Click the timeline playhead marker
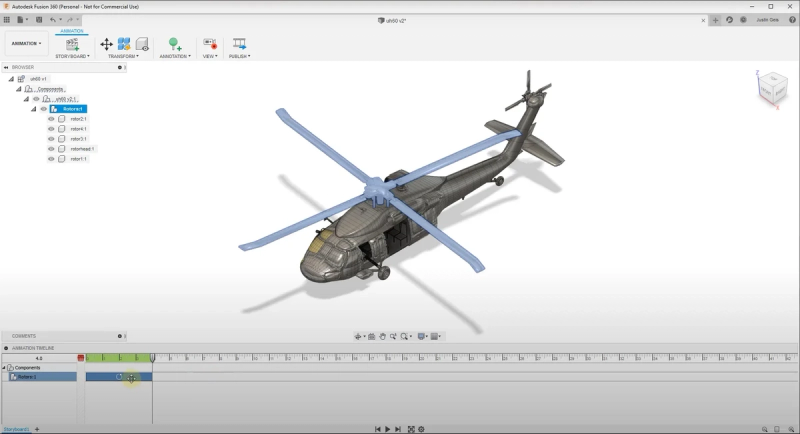Image resolution: width=800 pixels, height=434 pixels. 153,359
